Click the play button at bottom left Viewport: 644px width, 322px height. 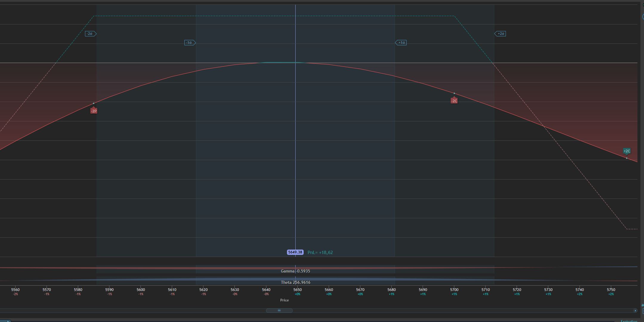click(x=7, y=321)
